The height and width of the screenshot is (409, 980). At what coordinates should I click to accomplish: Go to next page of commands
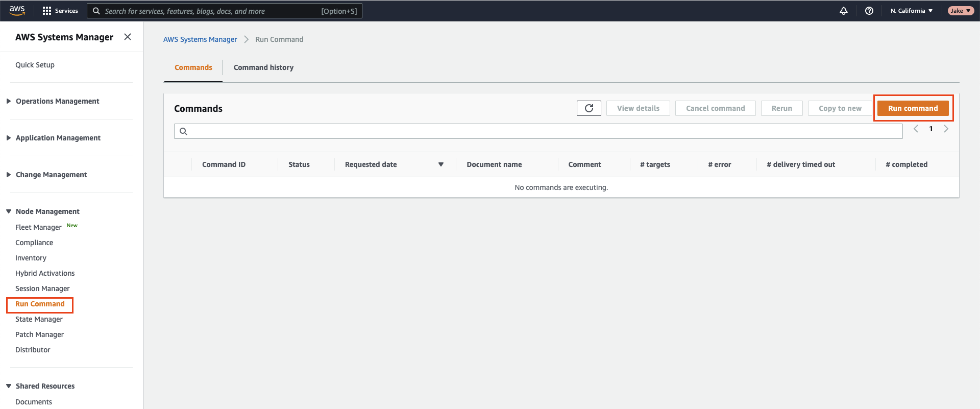946,129
